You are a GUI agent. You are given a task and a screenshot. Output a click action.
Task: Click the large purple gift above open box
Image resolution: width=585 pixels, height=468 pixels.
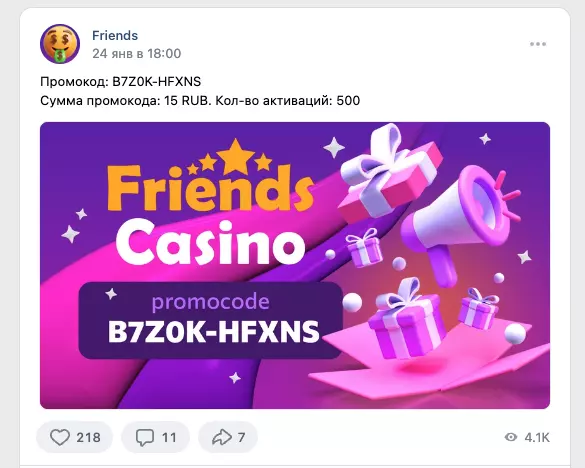coord(407,319)
